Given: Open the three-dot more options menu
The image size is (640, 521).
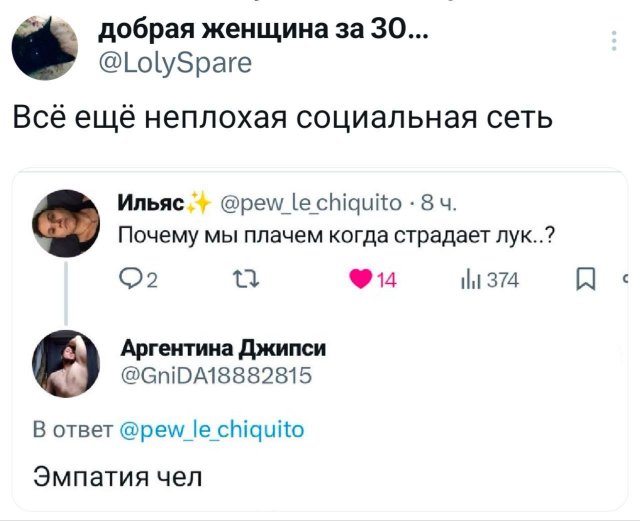Looking at the screenshot, I should 612,41.
